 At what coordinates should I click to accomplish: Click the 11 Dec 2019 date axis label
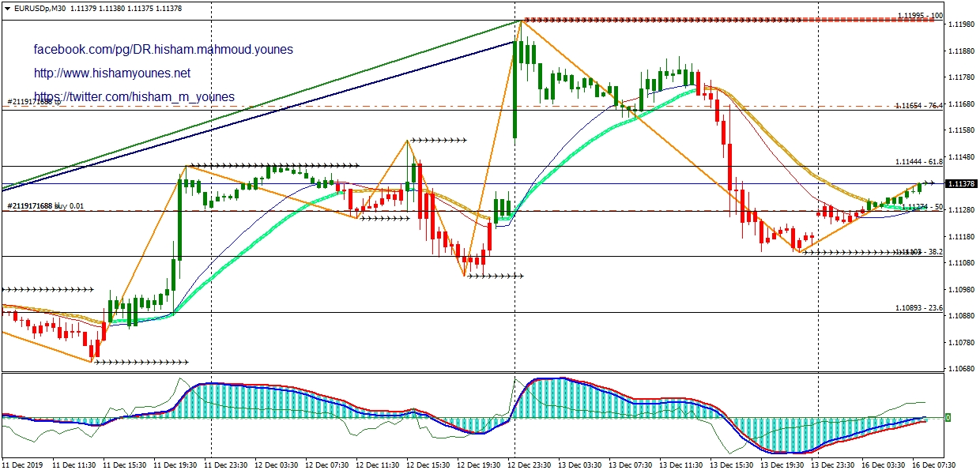pos(24,466)
